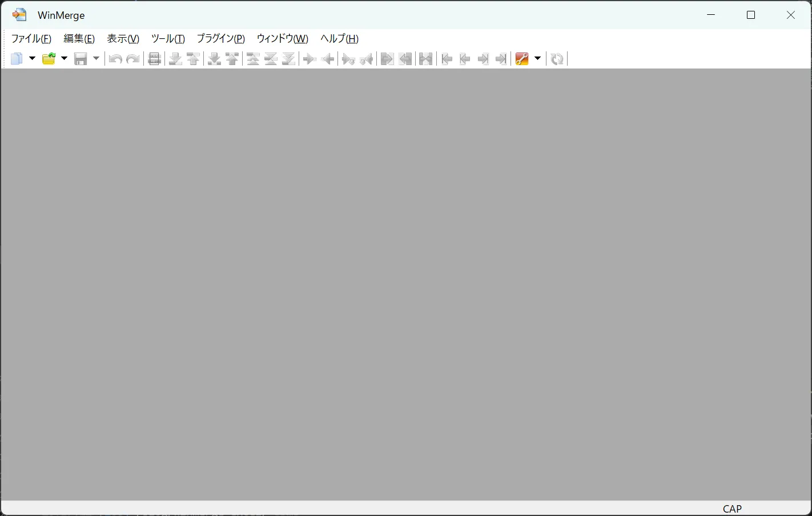Click the Undo arrow icon

115,59
